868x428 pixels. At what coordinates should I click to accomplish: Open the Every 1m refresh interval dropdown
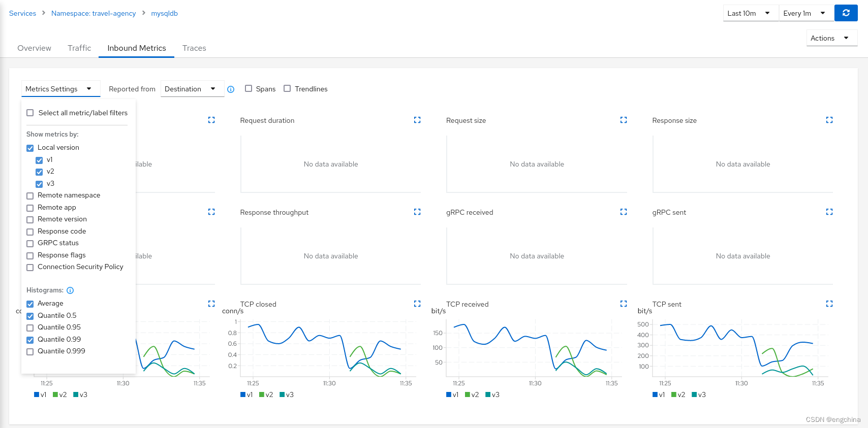806,13
